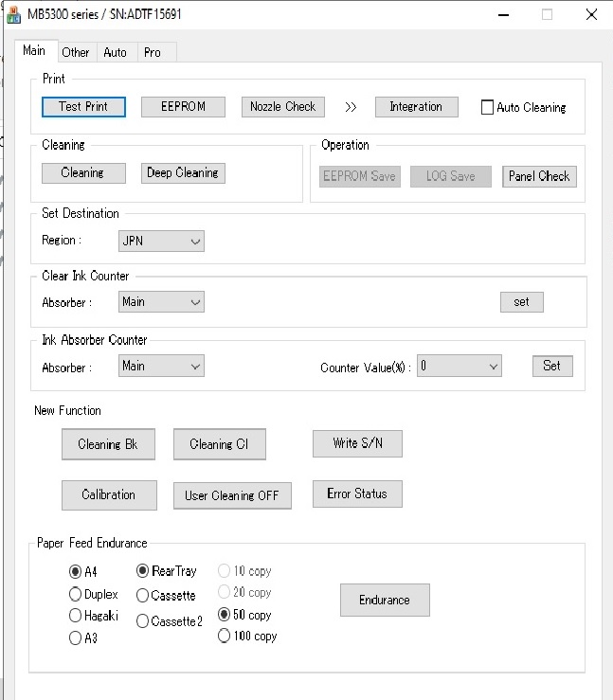This screenshot has height=700, width=613.
Task: Run the Nozzle Check print
Action: (x=283, y=107)
